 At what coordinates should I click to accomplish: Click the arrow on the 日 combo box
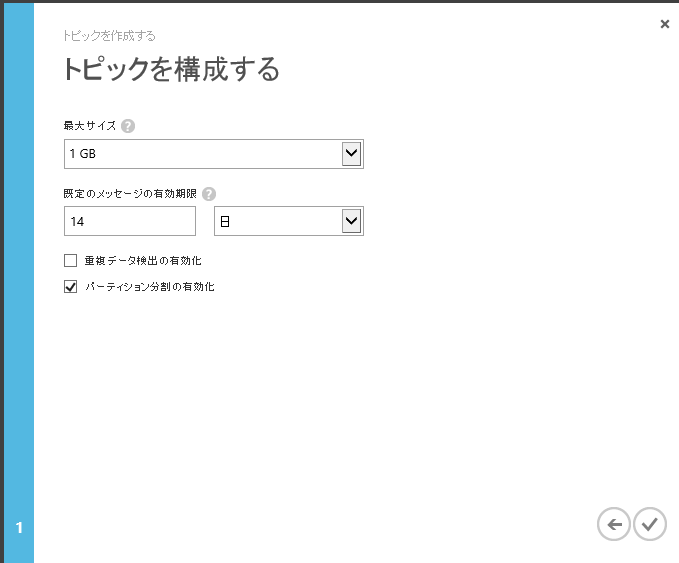point(351,221)
